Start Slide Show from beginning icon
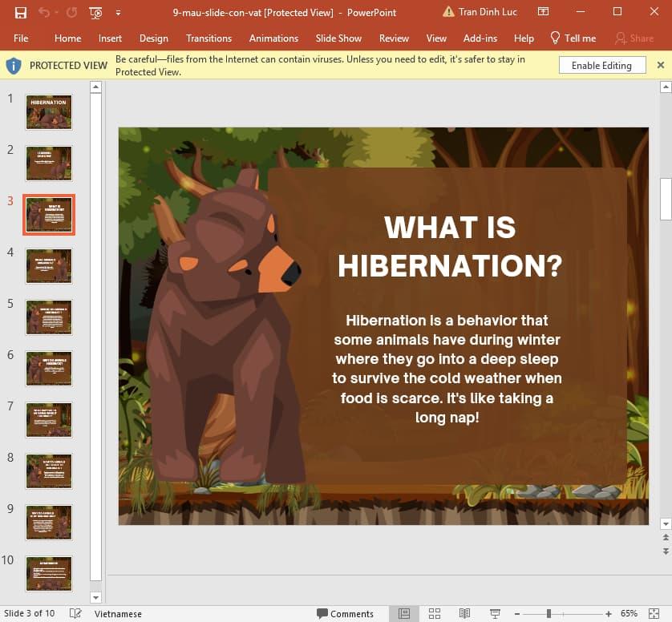 point(95,13)
